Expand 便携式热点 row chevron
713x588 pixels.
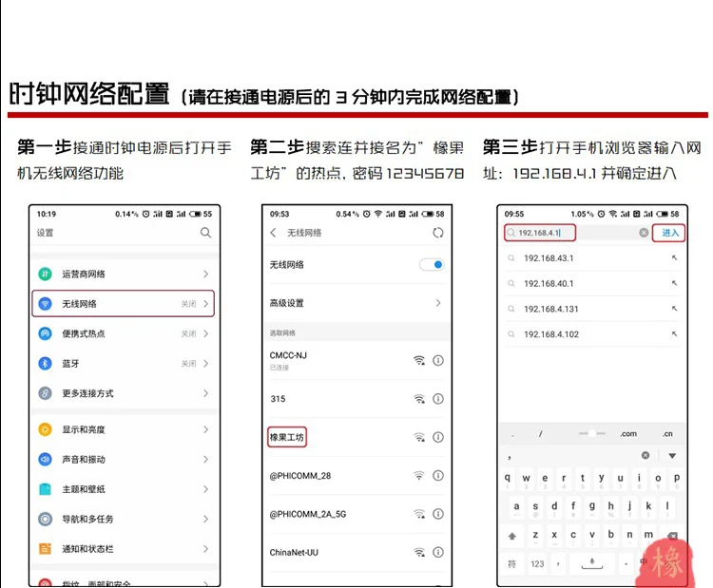tap(206, 333)
